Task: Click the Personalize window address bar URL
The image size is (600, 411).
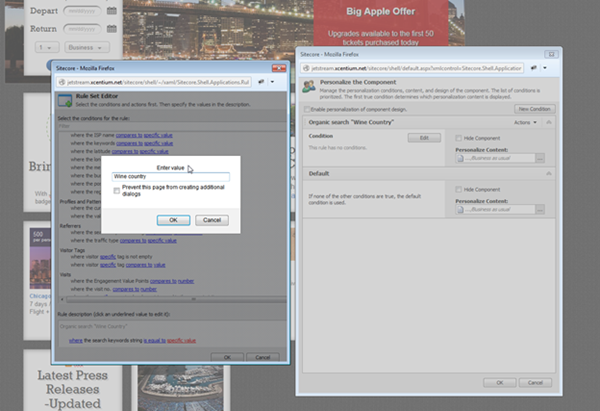Action: pyautogui.click(x=416, y=68)
